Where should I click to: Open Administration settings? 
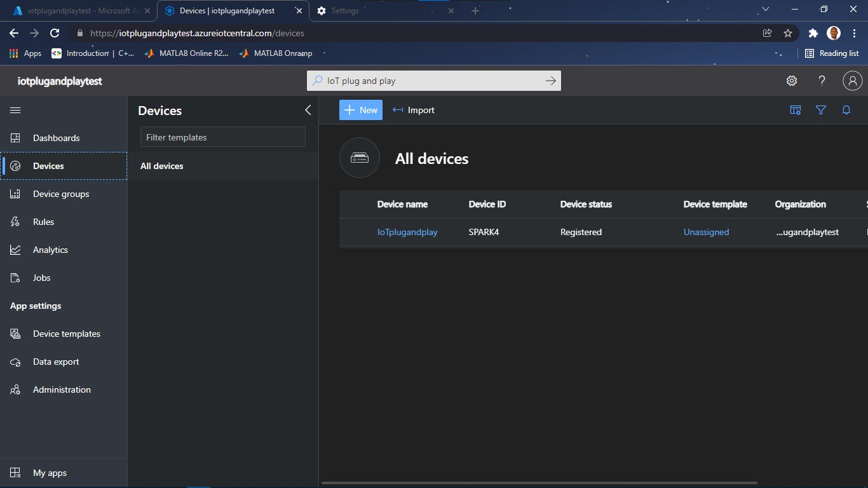64,390
